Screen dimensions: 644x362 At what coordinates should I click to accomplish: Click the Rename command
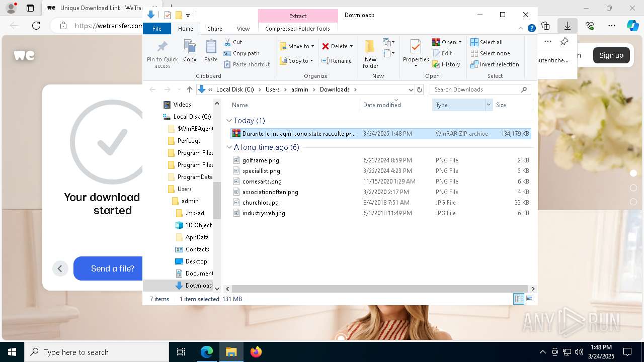tap(337, 61)
